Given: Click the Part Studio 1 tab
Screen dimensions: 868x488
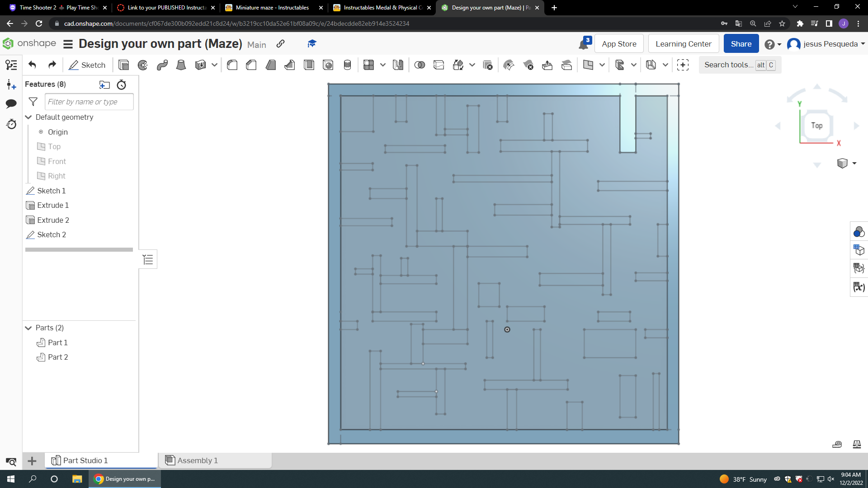Looking at the screenshot, I should pos(85,460).
